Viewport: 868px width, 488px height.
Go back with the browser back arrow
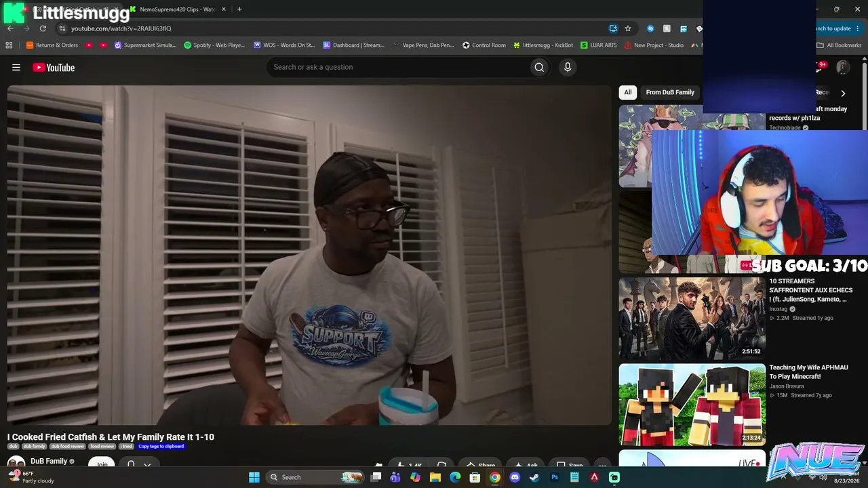point(10,28)
